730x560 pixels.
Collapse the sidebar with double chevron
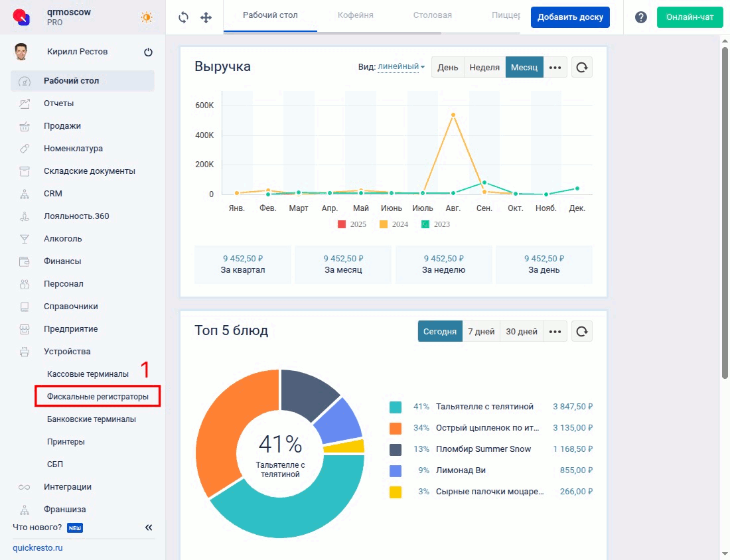[x=149, y=527]
